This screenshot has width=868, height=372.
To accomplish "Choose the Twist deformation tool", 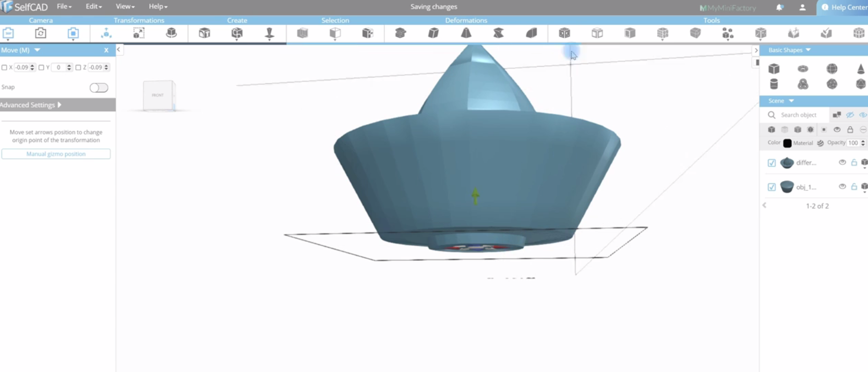I will click(499, 33).
